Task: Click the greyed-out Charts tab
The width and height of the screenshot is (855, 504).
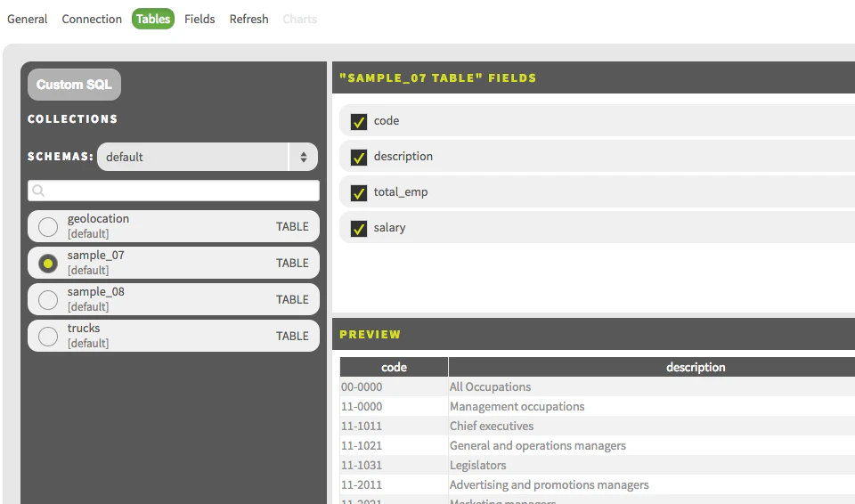Action: [x=299, y=19]
